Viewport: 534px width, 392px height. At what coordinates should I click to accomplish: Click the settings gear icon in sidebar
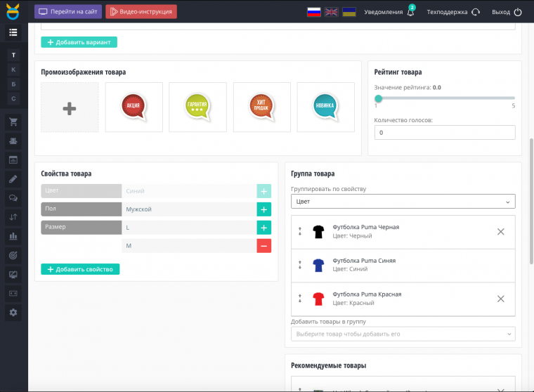click(13, 312)
